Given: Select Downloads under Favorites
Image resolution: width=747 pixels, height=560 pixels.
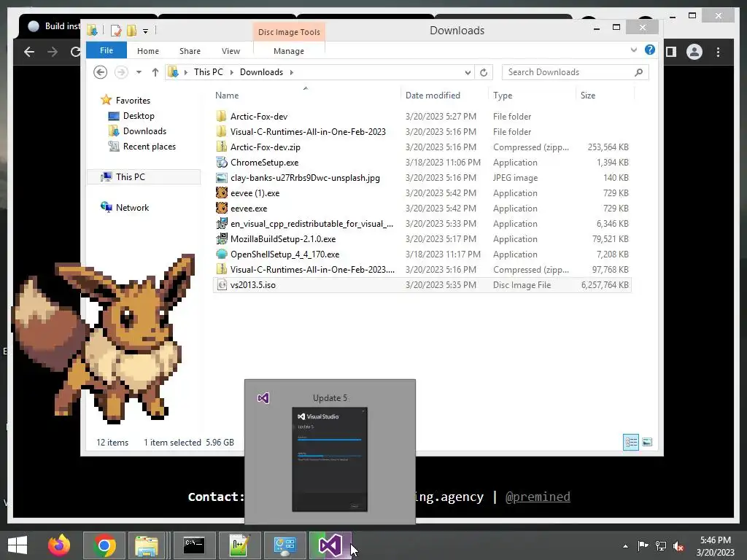Looking at the screenshot, I should pos(144,131).
